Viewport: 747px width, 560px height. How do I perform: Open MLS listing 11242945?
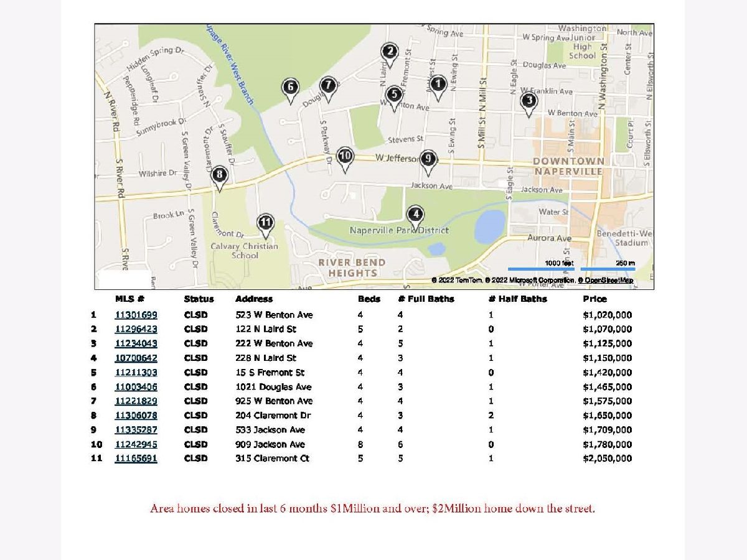click(x=136, y=444)
